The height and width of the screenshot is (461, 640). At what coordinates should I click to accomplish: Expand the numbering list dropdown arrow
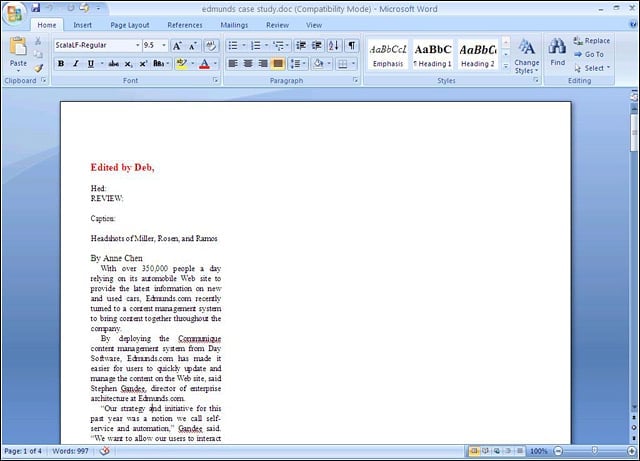(267, 45)
